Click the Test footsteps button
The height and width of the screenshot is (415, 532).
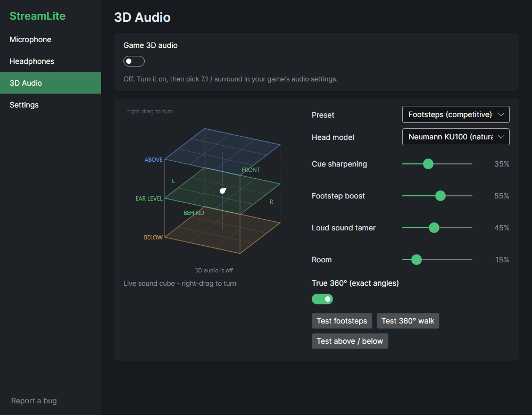pyautogui.click(x=342, y=321)
